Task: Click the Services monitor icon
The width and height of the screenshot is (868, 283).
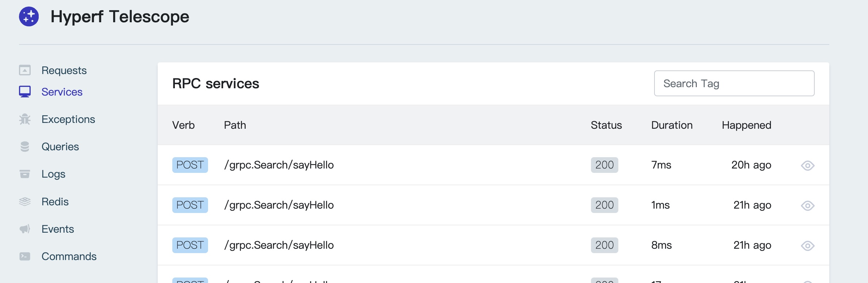Action: tap(25, 92)
